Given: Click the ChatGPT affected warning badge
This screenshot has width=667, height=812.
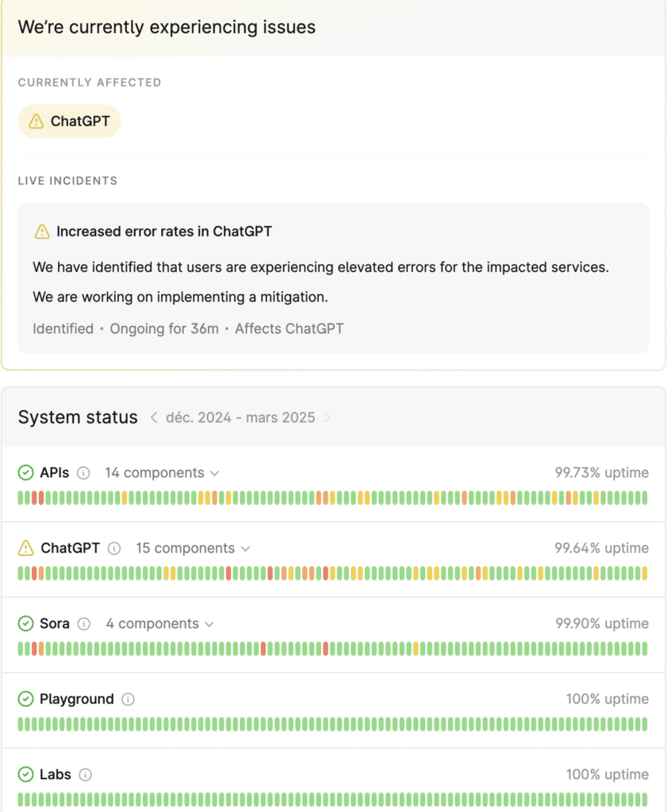Looking at the screenshot, I should [70, 121].
